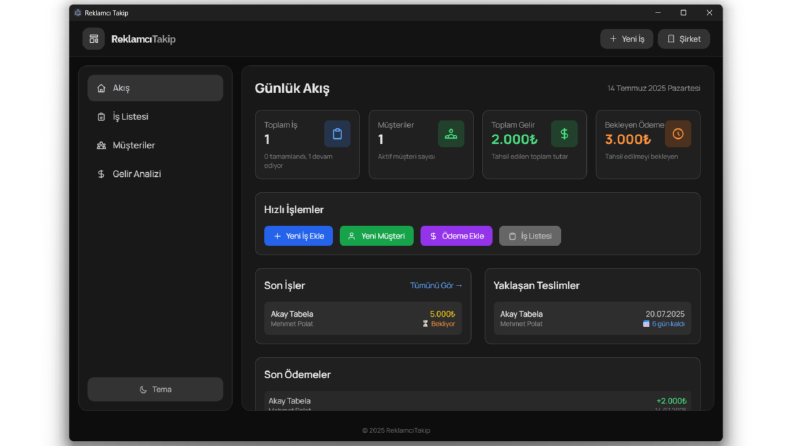Image resolution: width=793 pixels, height=446 pixels.
Task: Open the Akay Tabela row in Yaklaşan Teslimler
Action: point(592,319)
